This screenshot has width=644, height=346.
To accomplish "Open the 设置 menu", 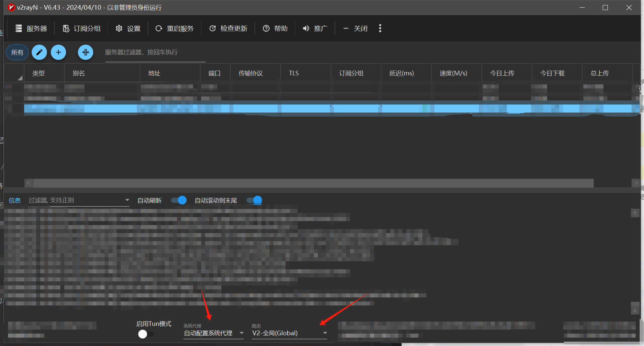I will coord(128,28).
